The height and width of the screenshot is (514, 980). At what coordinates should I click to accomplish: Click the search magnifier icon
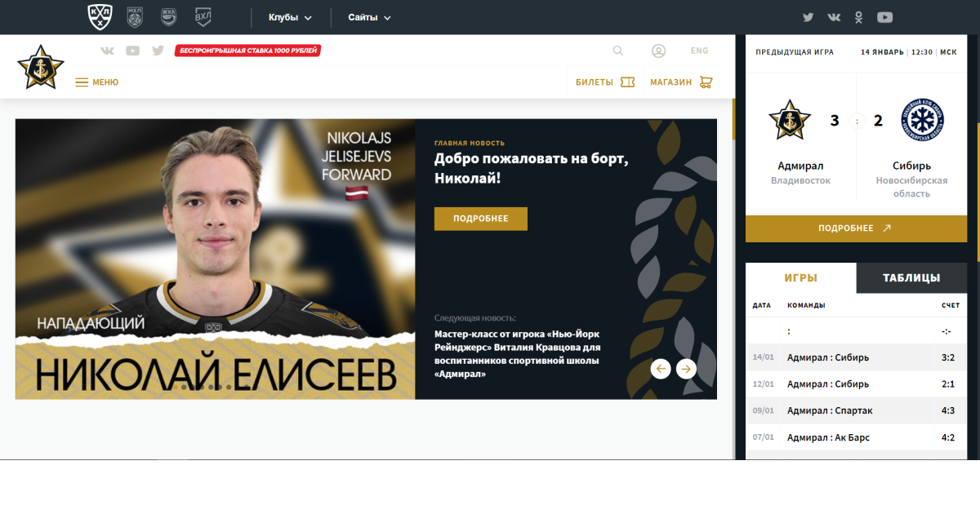(618, 51)
